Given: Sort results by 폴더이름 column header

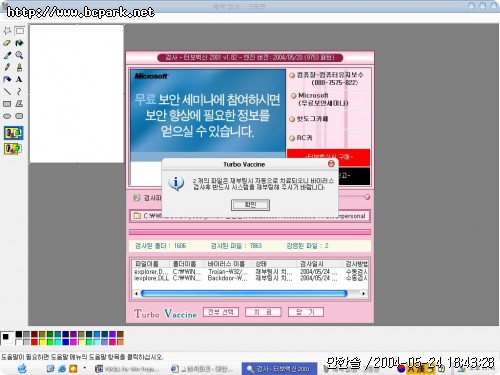Looking at the screenshot, I should click(x=187, y=264).
